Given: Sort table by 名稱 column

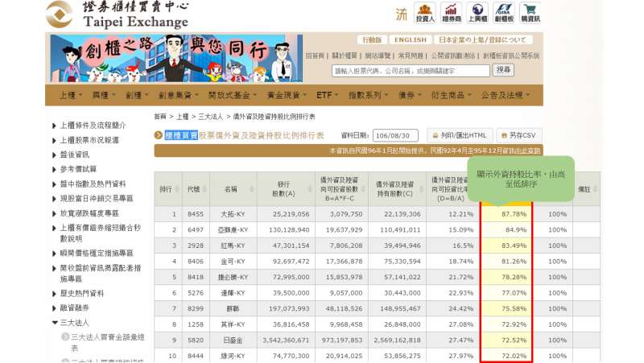Looking at the screenshot, I should click(x=233, y=189).
